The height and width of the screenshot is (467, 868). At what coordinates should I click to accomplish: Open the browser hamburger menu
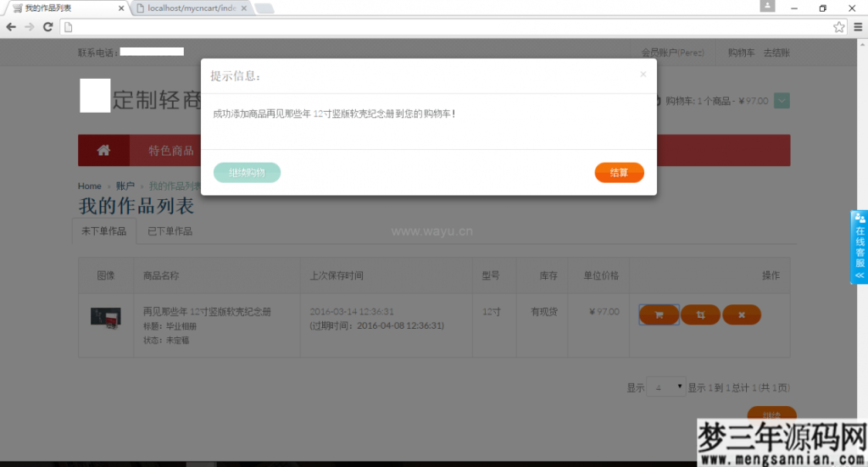[858, 26]
